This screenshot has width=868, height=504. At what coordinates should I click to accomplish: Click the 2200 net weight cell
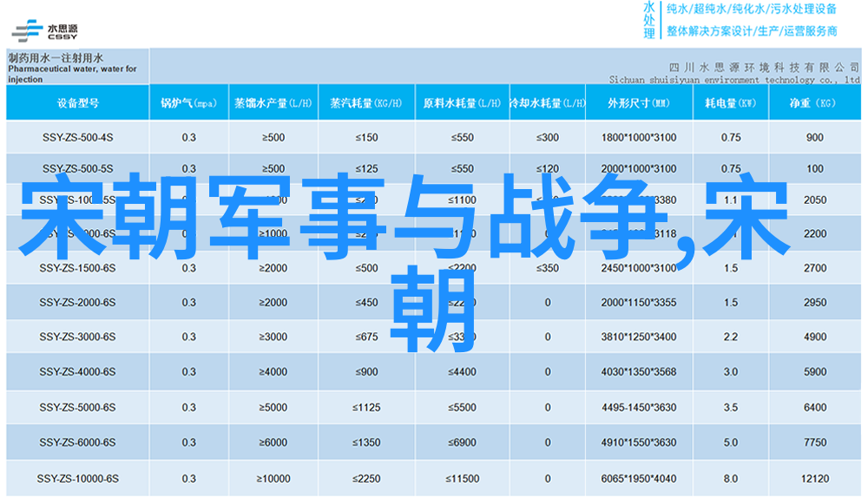click(815, 233)
